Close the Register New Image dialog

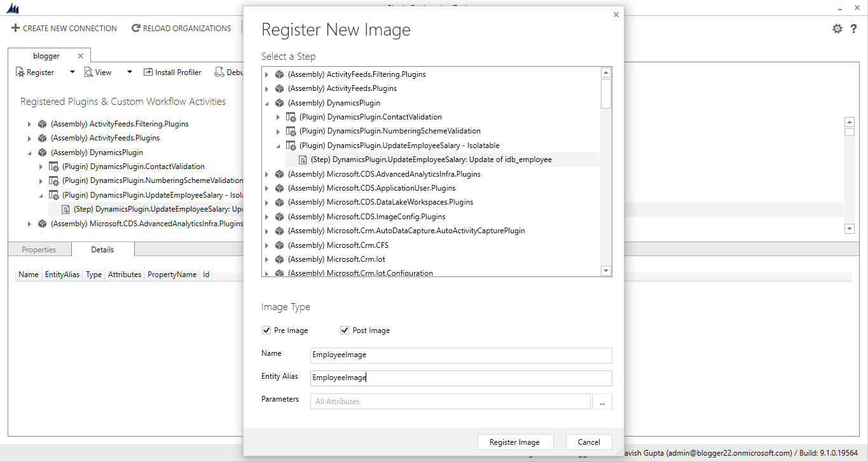click(616, 15)
